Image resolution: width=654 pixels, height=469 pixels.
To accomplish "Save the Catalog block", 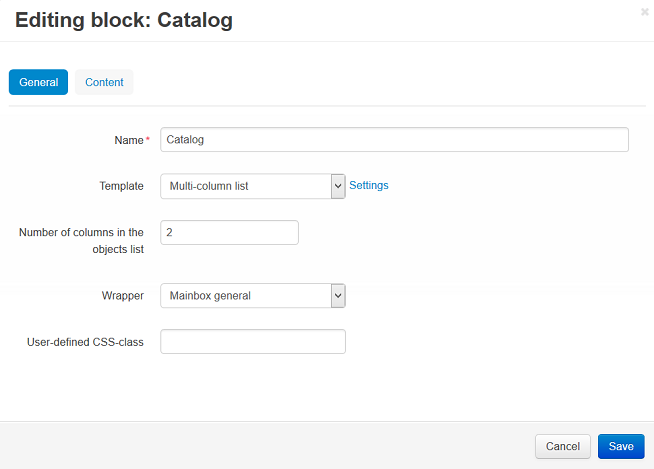I will coord(621,446).
